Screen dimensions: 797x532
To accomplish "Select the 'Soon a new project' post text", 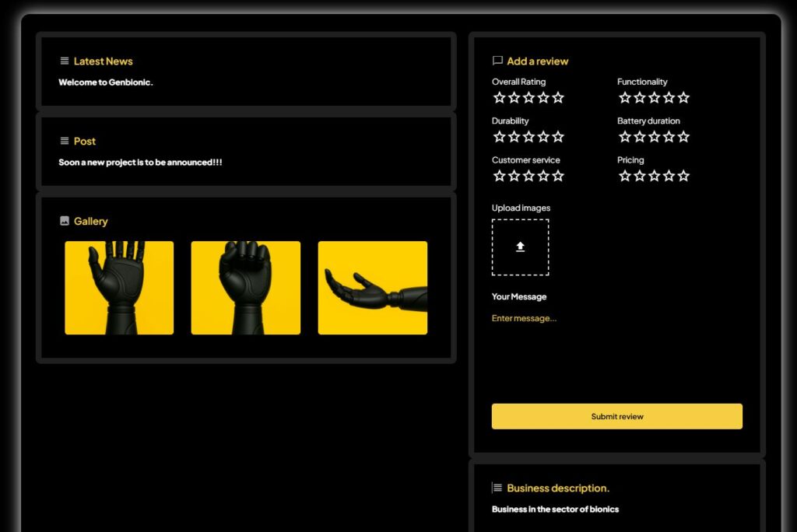I will click(140, 162).
